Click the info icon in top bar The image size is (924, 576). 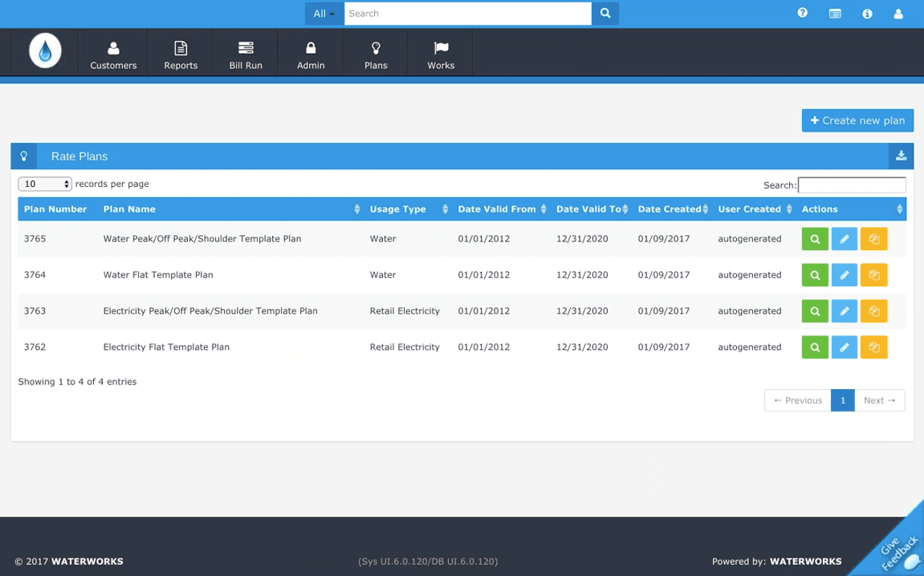[x=868, y=14]
